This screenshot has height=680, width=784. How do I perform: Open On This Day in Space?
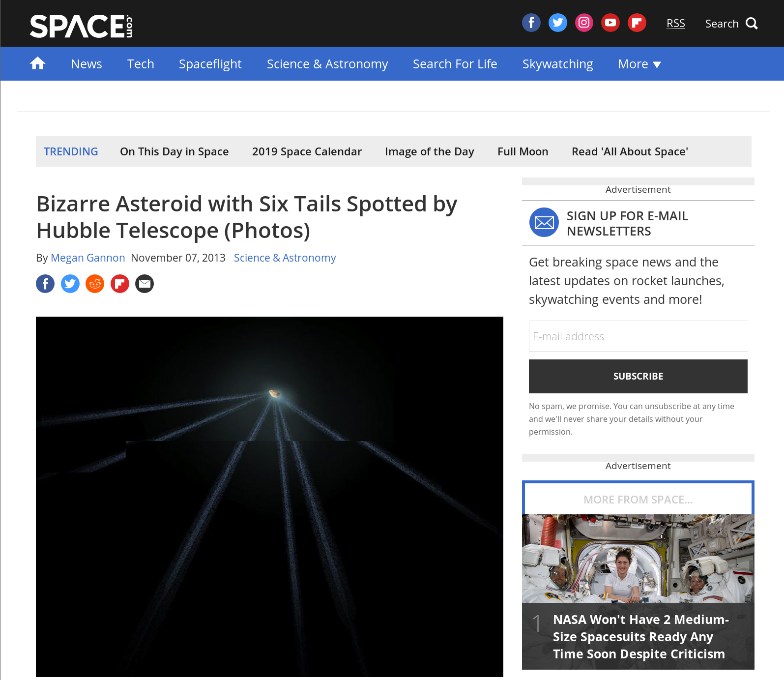(x=174, y=151)
